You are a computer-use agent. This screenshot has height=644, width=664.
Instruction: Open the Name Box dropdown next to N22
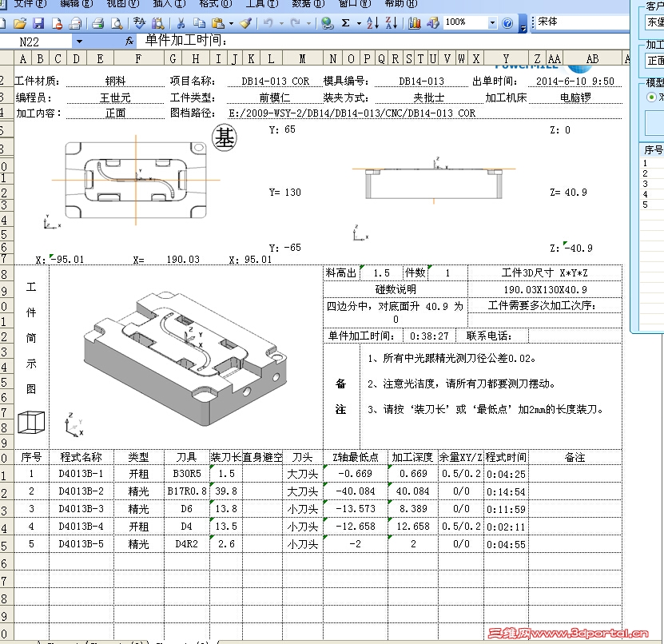tap(79, 42)
